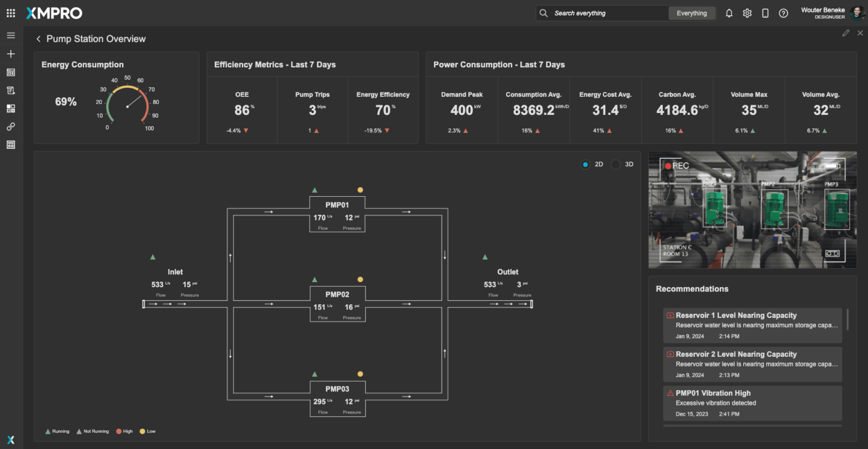
Task: Click the mobile device icon in header
Action: point(765,13)
